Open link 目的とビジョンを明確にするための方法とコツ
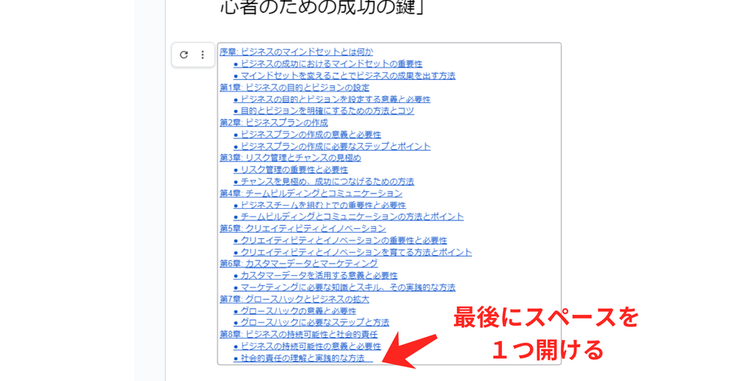737x381 pixels. click(327, 111)
